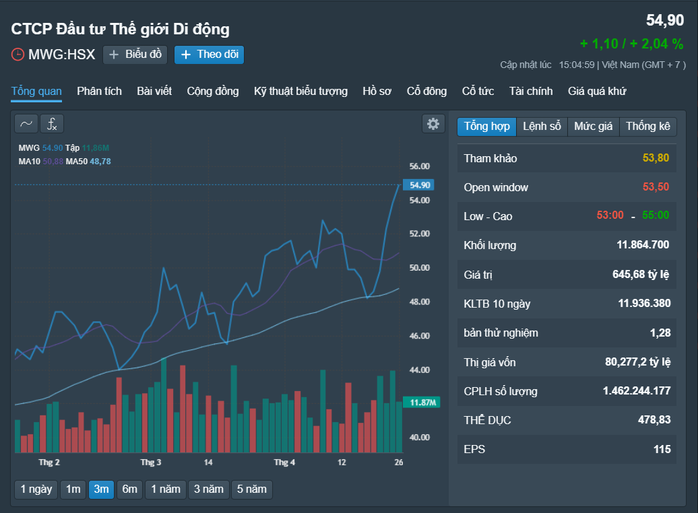Click the MWG 54.90 legend value
Screen dimensions: 698x513
click(41, 148)
